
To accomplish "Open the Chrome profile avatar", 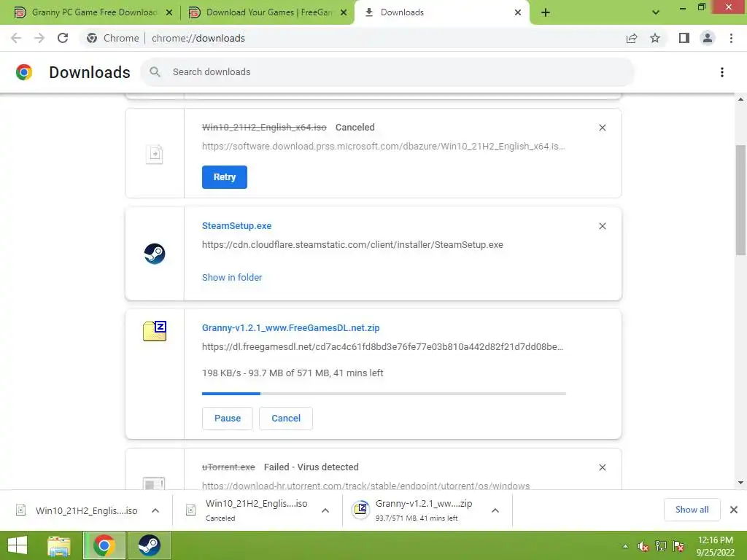I will point(708,38).
